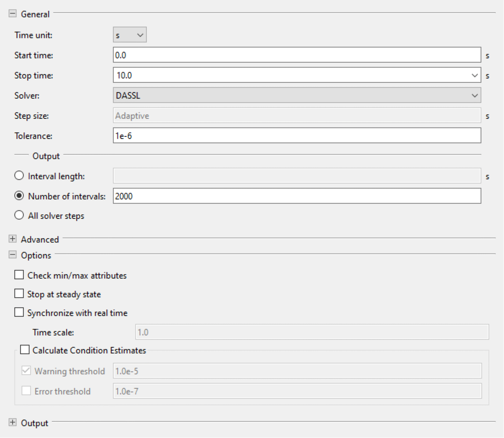This screenshot has width=504, height=438.
Task: Select the All solver steps option
Action: click(x=19, y=215)
